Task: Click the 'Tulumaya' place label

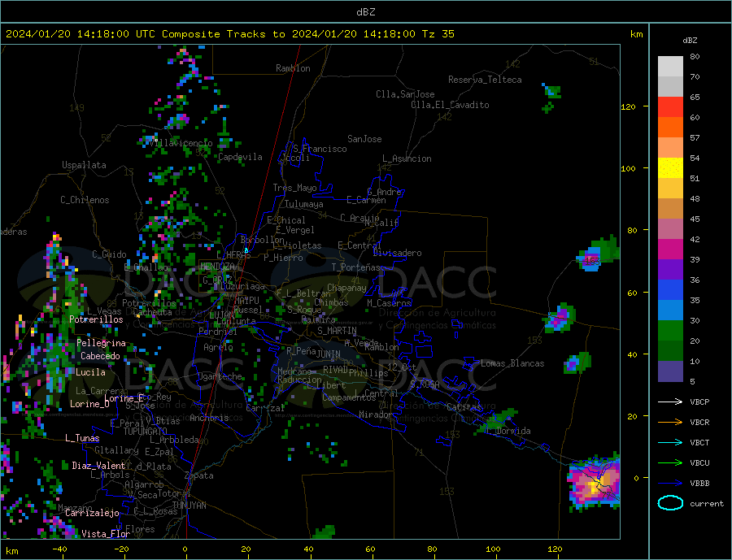Action: [303, 204]
